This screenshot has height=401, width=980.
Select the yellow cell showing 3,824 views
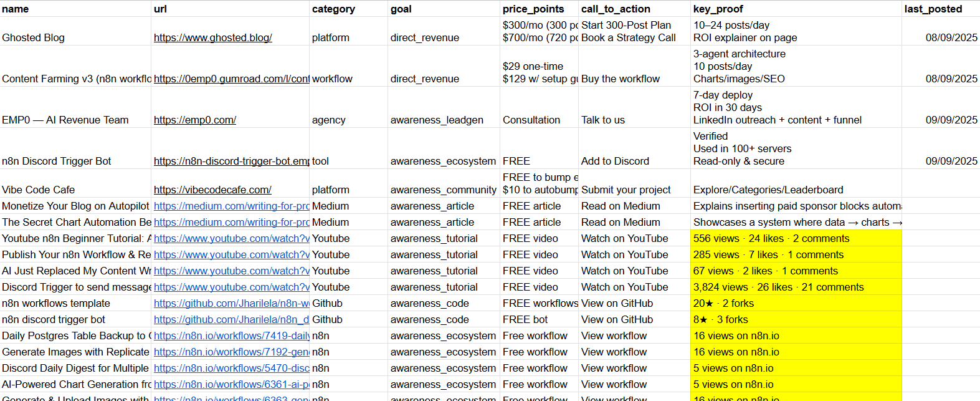(796, 287)
